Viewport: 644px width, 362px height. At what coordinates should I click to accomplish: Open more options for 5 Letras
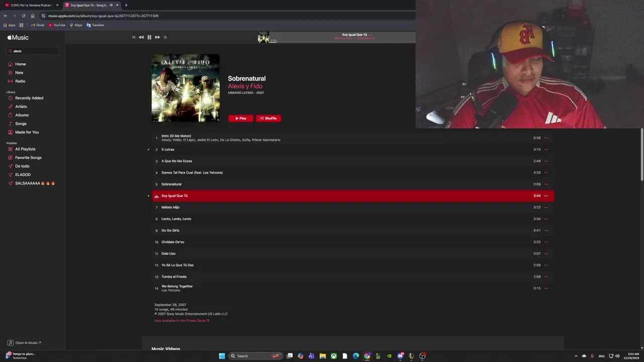point(546,149)
